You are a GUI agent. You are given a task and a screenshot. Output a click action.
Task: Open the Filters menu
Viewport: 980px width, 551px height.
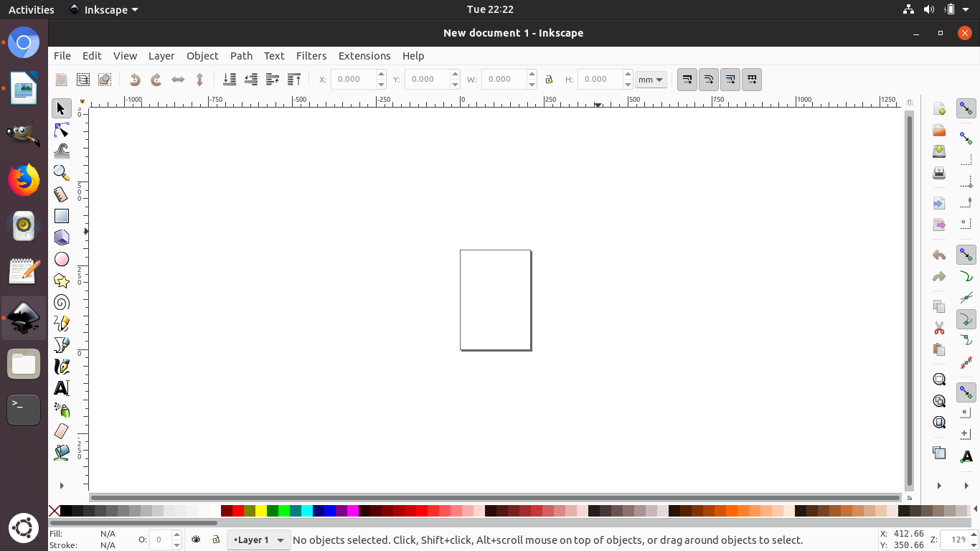point(311,55)
